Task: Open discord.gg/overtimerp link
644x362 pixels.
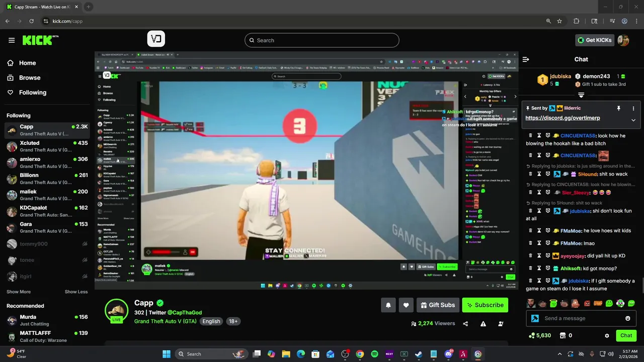Action: [x=562, y=118]
